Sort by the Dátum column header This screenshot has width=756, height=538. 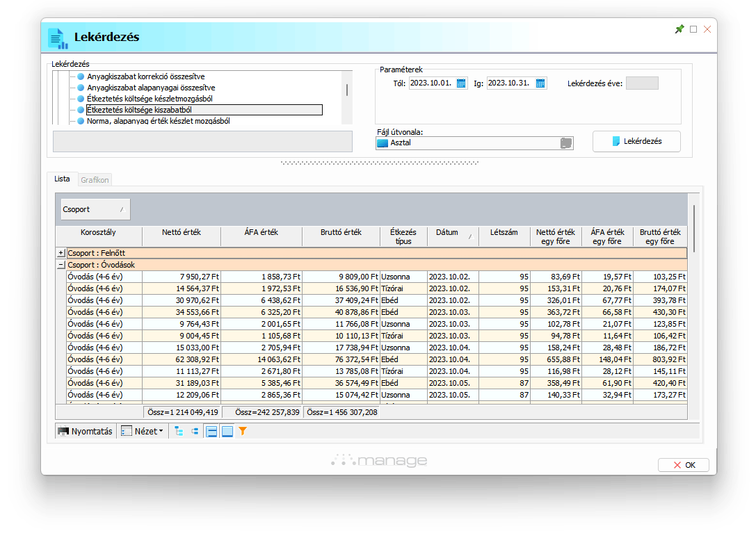tap(447, 232)
